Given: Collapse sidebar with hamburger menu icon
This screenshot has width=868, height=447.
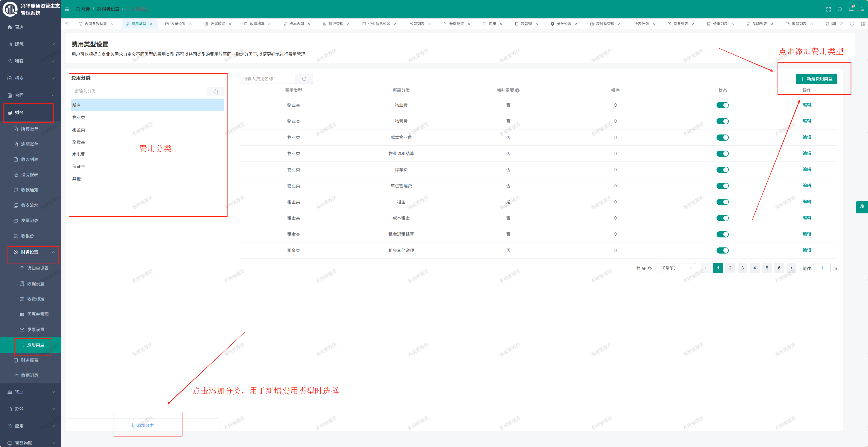Looking at the screenshot, I should pyautogui.click(x=67, y=9).
